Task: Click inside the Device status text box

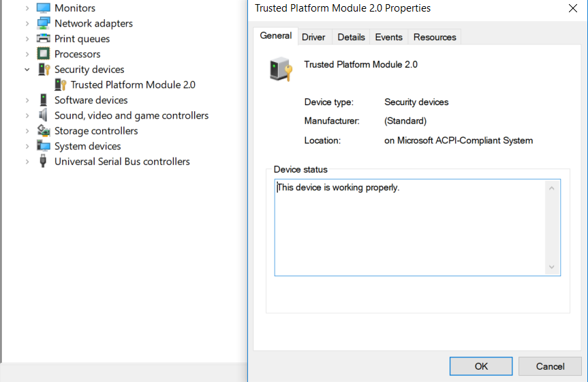Action: 418,228
